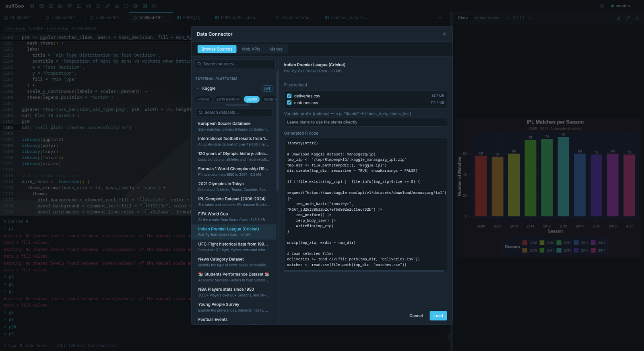Select the Sports category chip

[x=252, y=99]
